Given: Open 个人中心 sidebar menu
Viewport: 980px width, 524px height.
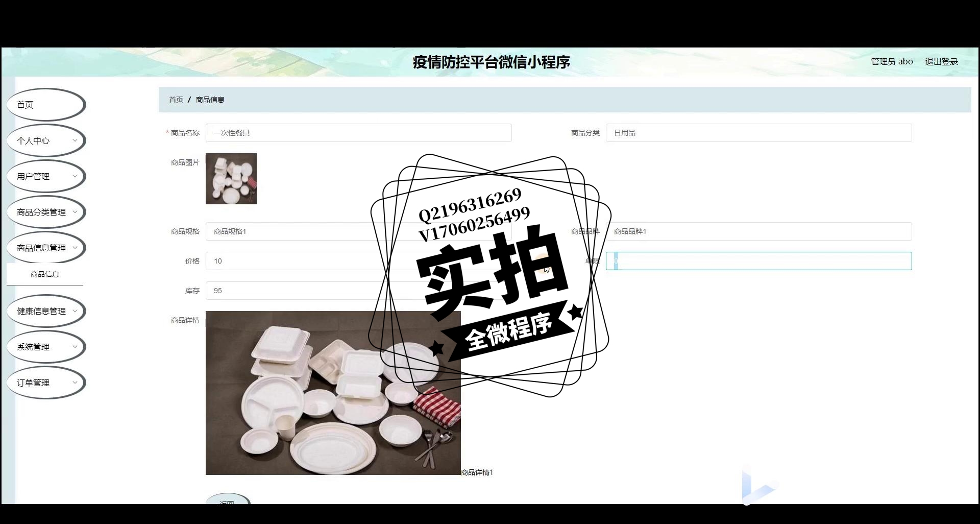Looking at the screenshot, I should coord(46,140).
